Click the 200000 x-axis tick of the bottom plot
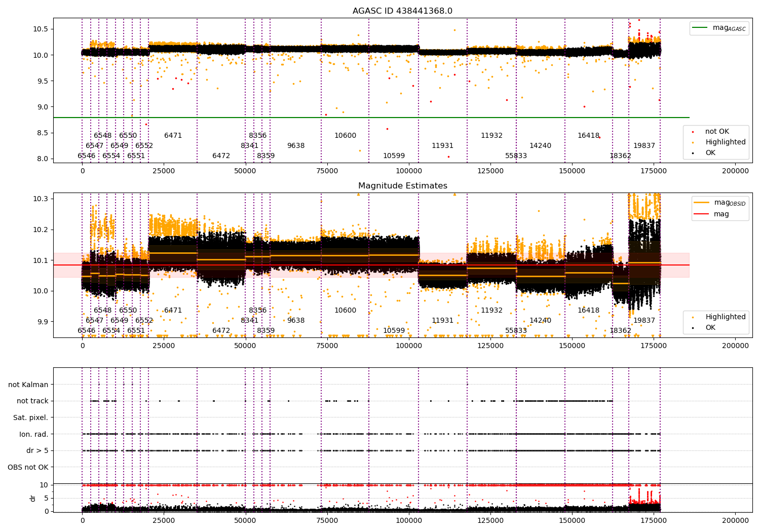The height and width of the screenshot is (532, 760). click(735, 520)
